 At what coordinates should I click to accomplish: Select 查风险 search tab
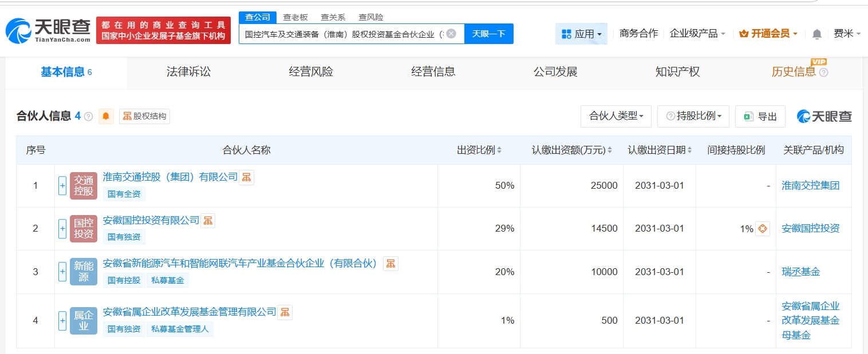click(x=370, y=17)
